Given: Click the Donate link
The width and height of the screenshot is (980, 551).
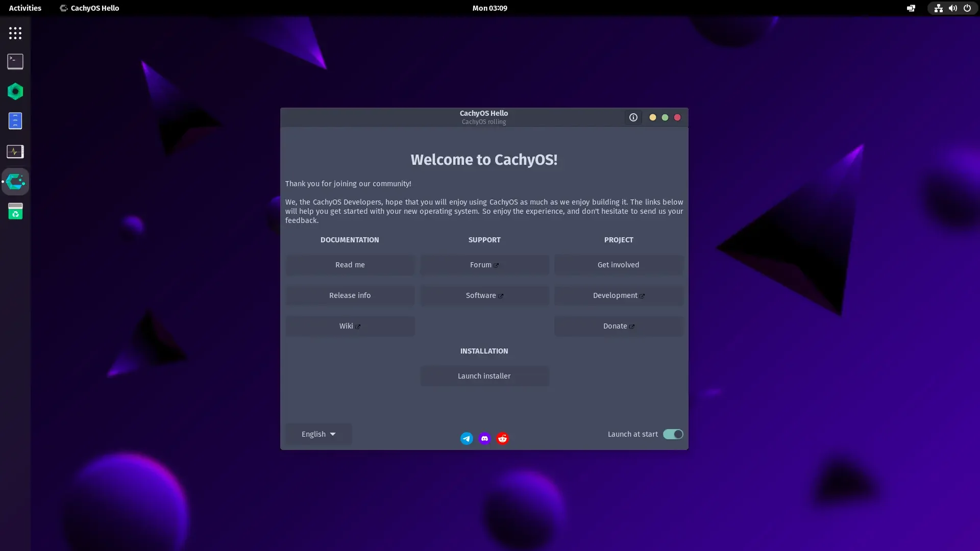Looking at the screenshot, I should [x=618, y=326].
